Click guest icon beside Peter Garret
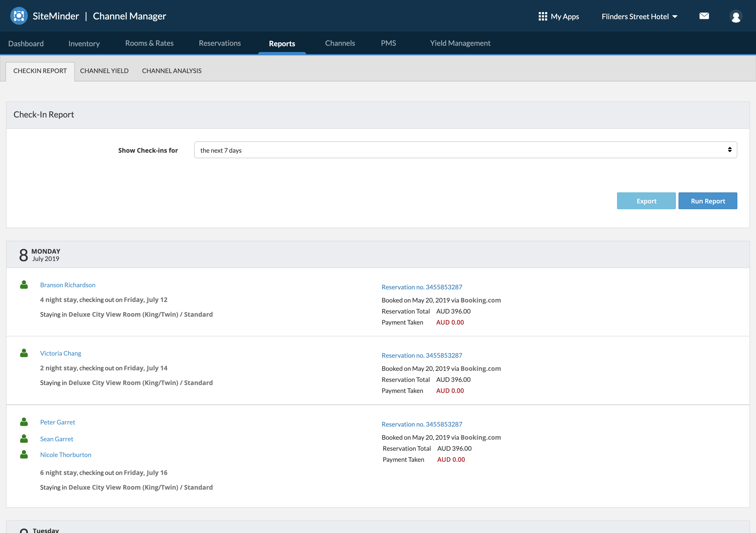This screenshot has width=756, height=533. pyautogui.click(x=24, y=422)
